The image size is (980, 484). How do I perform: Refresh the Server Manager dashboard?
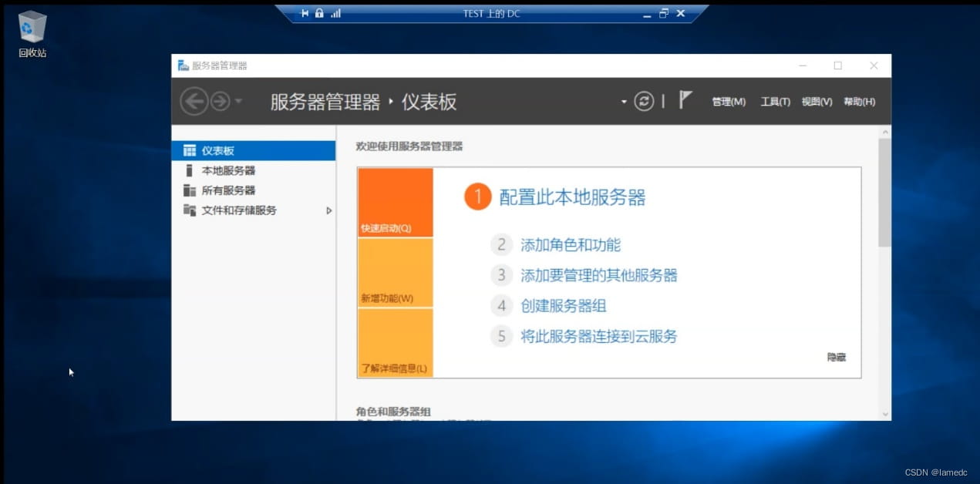click(x=644, y=101)
